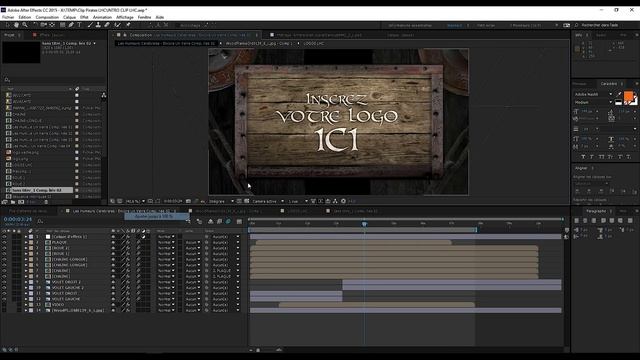The height and width of the screenshot is (360, 640).
Task: Click the work area bar in timeline
Action: [362, 230]
